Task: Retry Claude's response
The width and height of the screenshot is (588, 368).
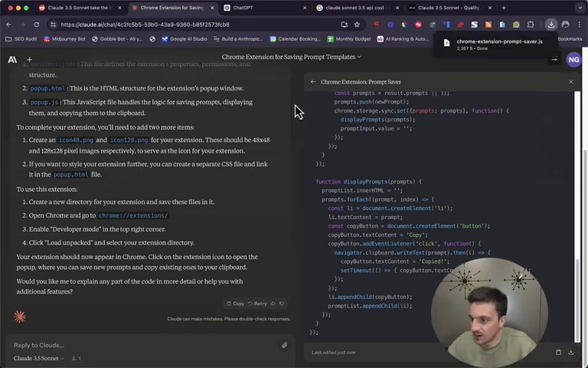Action: [257, 304]
